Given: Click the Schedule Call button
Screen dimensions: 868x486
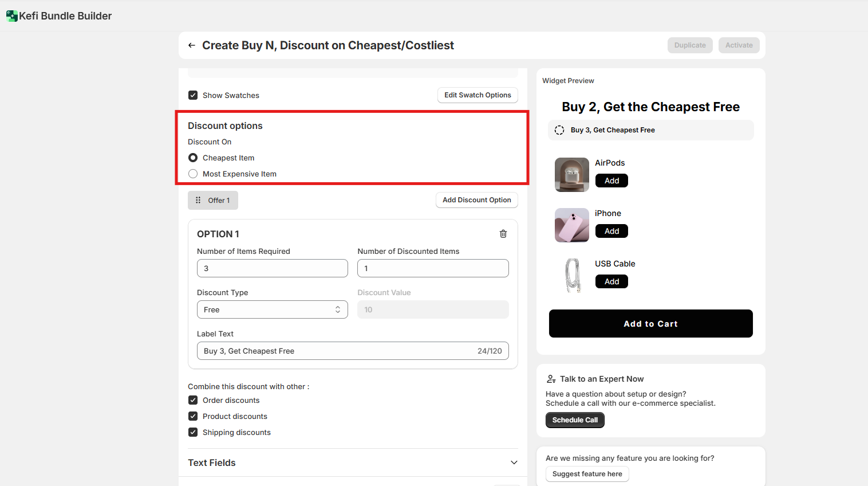Looking at the screenshot, I should pyautogui.click(x=575, y=420).
